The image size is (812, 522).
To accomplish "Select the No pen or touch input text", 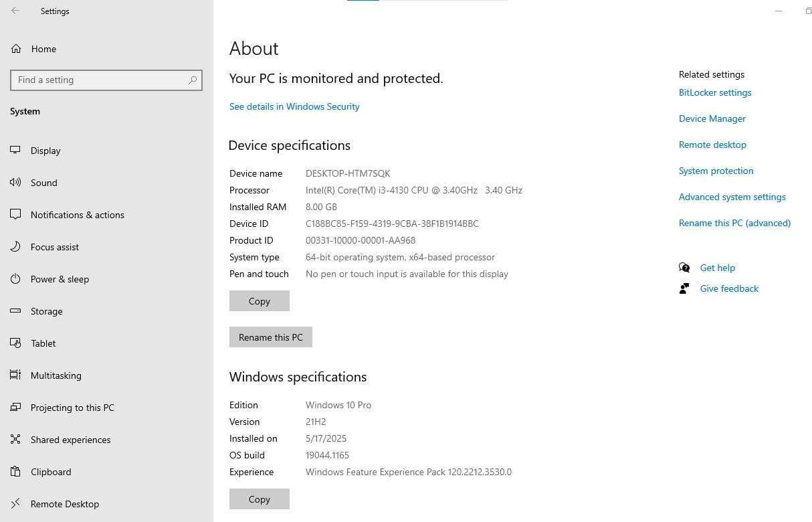I will 407,274.
